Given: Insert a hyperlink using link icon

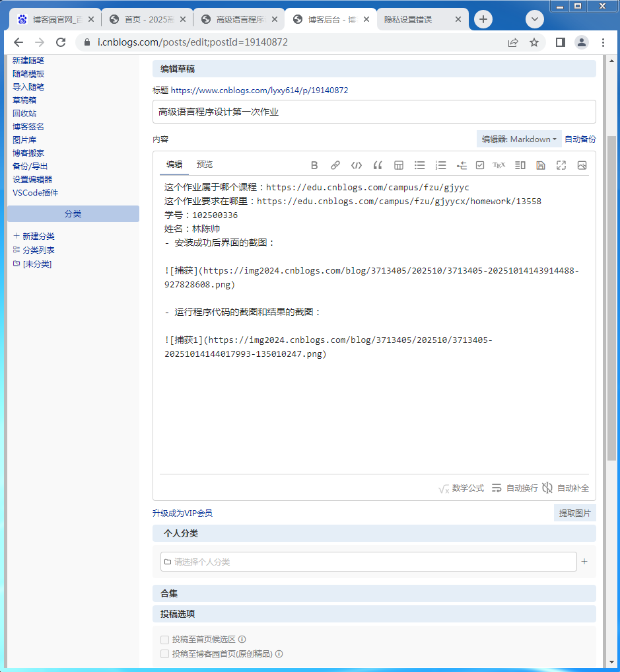Looking at the screenshot, I should click(x=335, y=165).
